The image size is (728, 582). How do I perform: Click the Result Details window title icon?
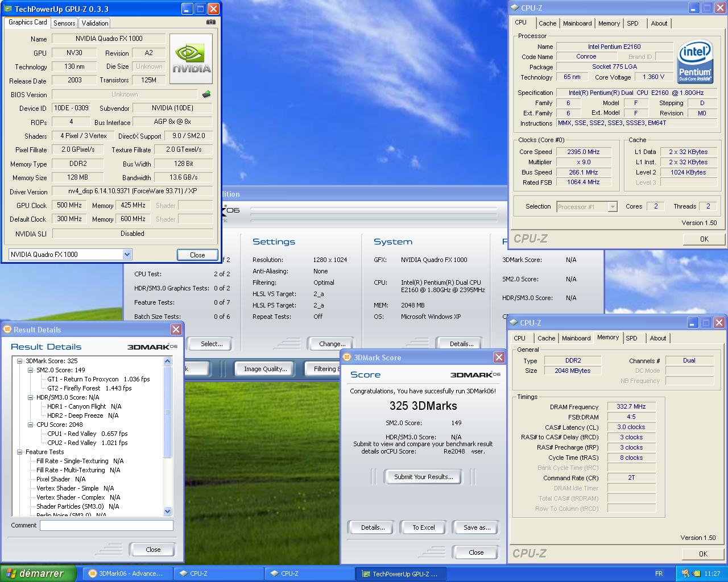[7, 330]
